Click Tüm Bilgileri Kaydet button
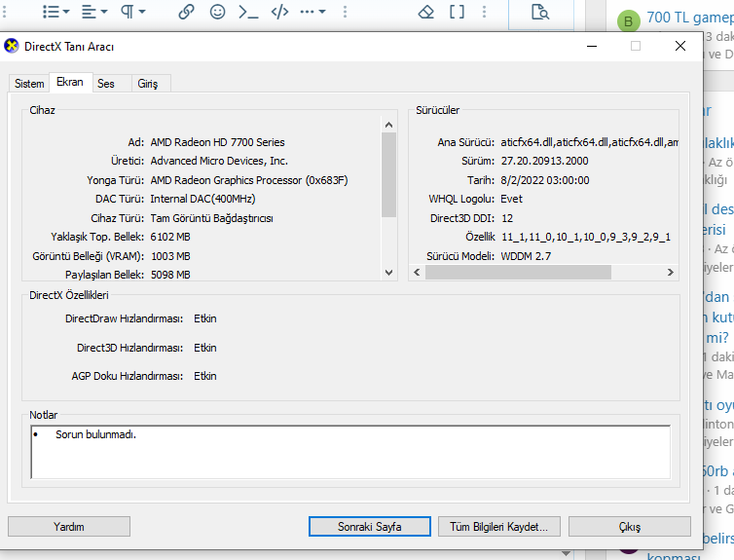This screenshot has width=734, height=560. point(499,527)
